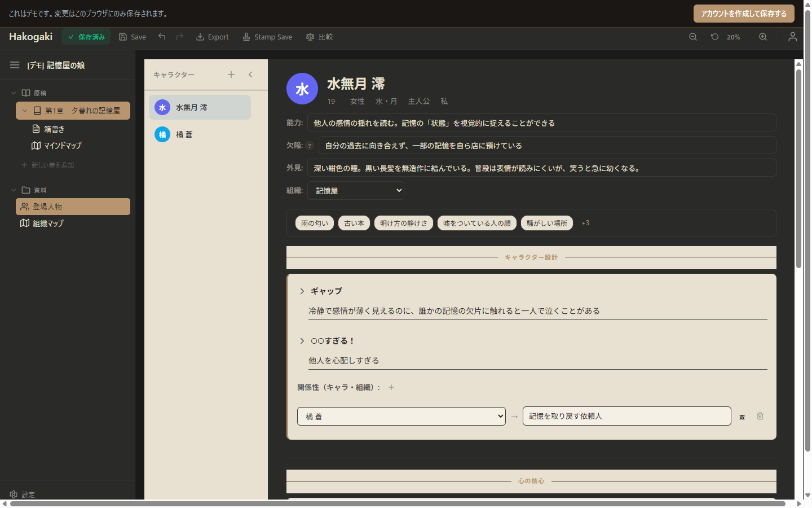Viewport: 812px width, 508px height.
Task: Click the 能力 input field
Action: pyautogui.click(x=541, y=123)
